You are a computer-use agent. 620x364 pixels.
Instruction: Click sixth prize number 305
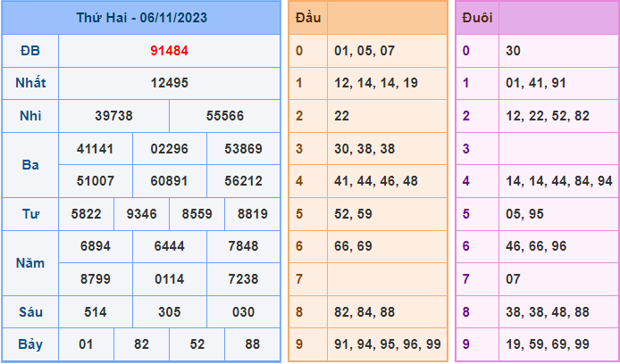point(169,311)
